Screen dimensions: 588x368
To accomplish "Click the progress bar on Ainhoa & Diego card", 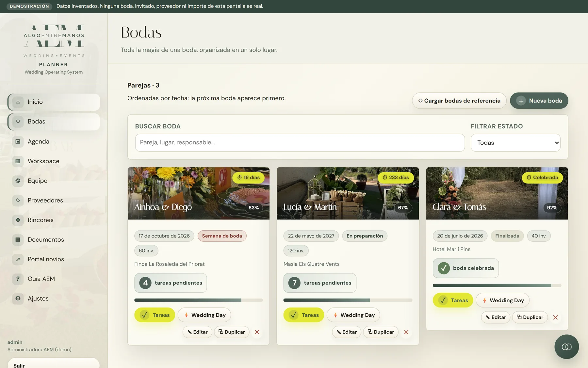I will click(198, 300).
